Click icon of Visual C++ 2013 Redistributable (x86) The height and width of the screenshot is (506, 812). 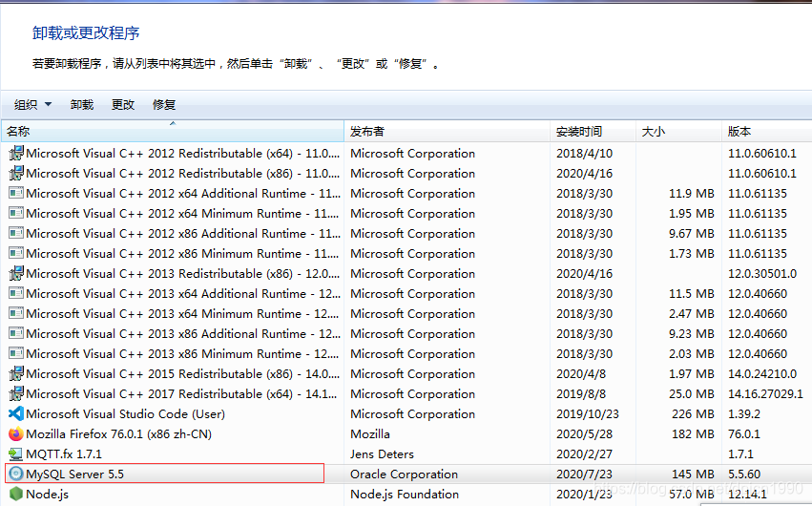pos(16,273)
